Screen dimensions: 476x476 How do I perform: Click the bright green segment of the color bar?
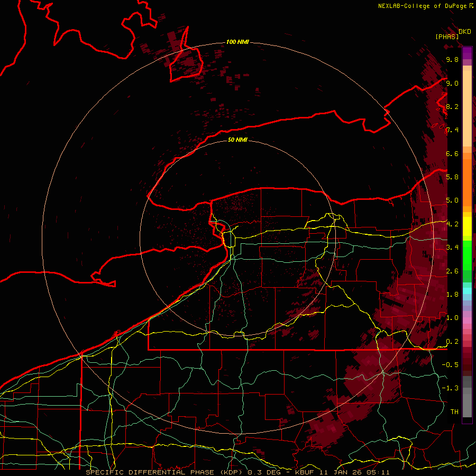click(x=467, y=256)
